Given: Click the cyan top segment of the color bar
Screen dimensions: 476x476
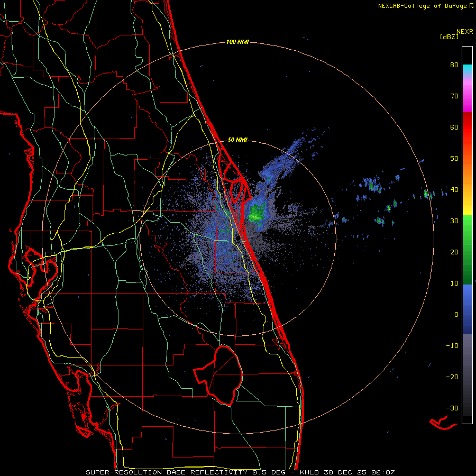Looking at the screenshot, I should 467,70.
